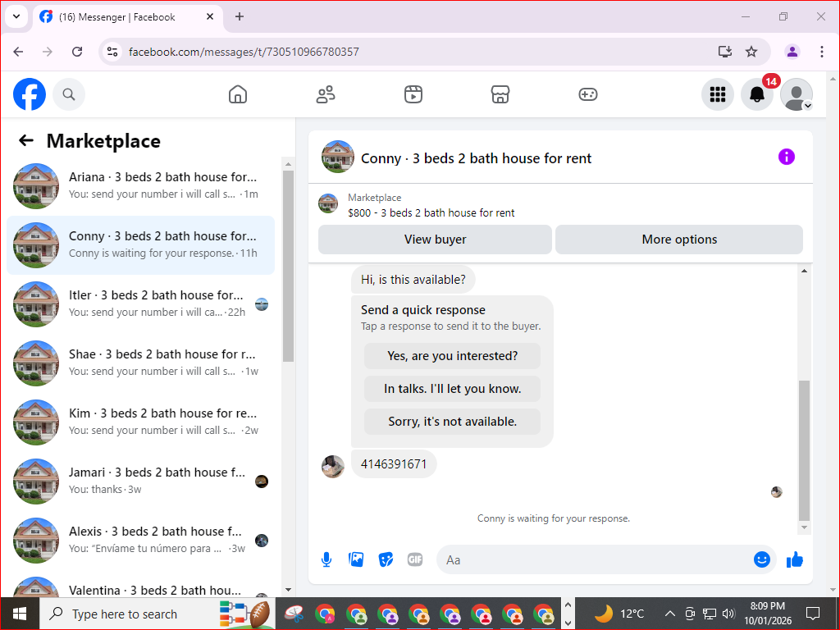Click the Facebook logo
Screen dimensions: 840x630
tap(30, 94)
